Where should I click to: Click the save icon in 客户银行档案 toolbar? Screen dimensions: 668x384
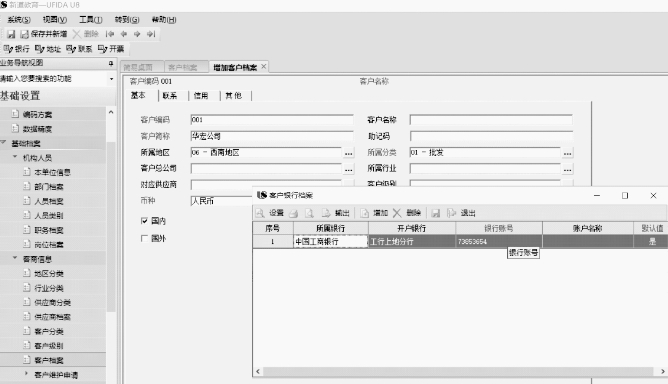coord(435,213)
